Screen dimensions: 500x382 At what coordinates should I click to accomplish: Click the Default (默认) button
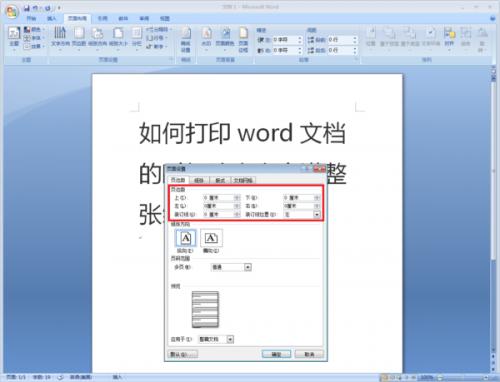[183, 354]
